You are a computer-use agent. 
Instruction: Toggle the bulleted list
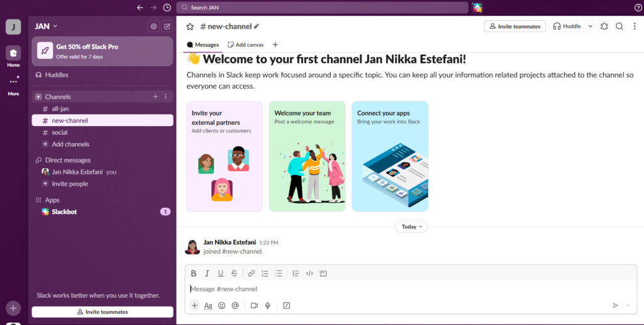[279, 273]
